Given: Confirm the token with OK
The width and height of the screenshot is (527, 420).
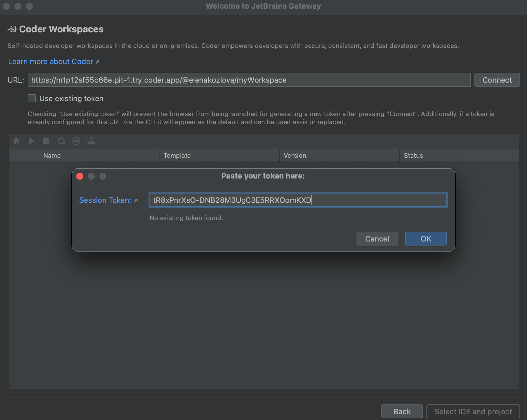Looking at the screenshot, I should click(x=426, y=239).
